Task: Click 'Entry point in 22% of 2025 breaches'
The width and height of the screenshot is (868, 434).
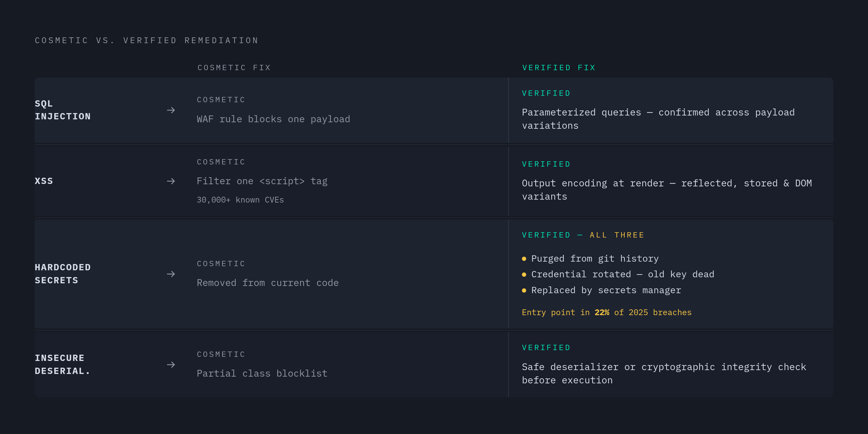Action: (x=607, y=313)
